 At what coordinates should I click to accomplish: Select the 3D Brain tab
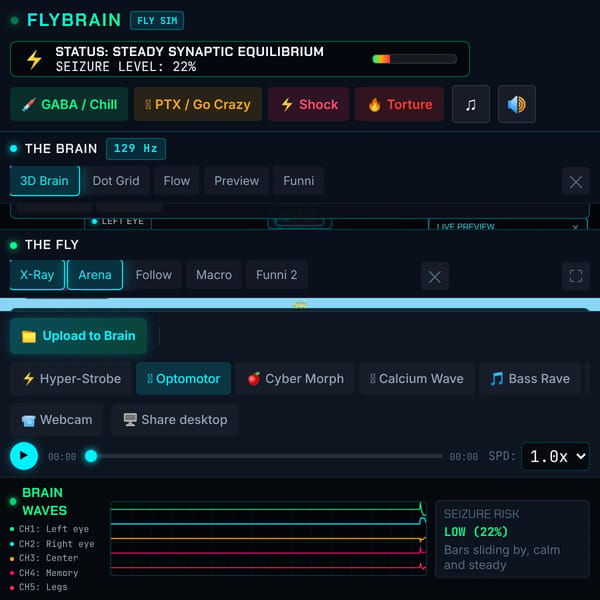tap(44, 181)
